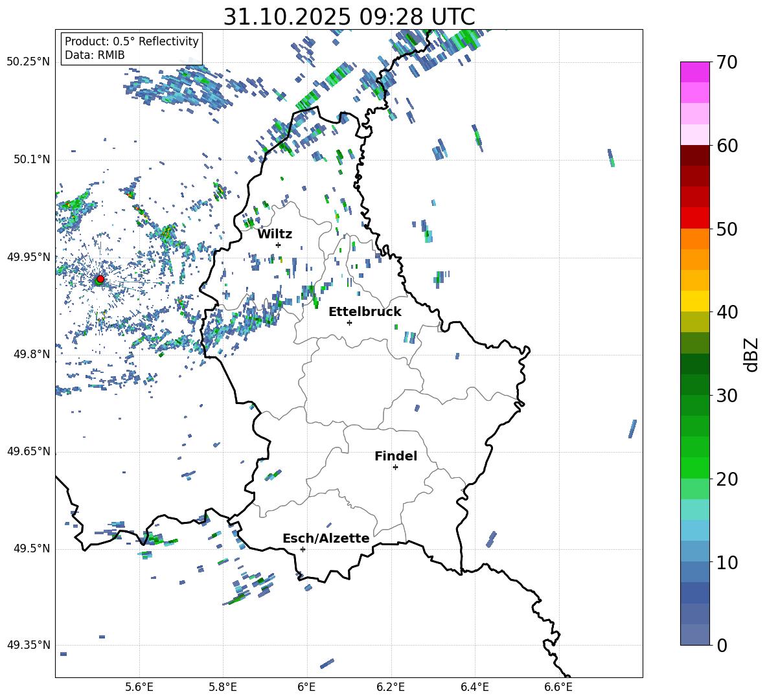The image size is (767, 700).
Task: Click the 50.25°N latitude tick label
Action: coord(29,62)
